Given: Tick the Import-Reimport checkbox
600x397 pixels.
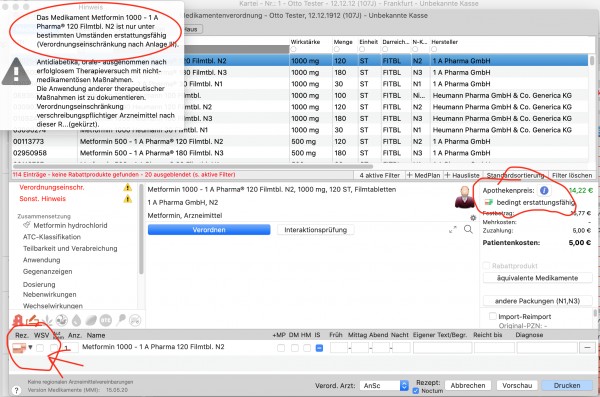Looking at the screenshot, I should point(493,316).
